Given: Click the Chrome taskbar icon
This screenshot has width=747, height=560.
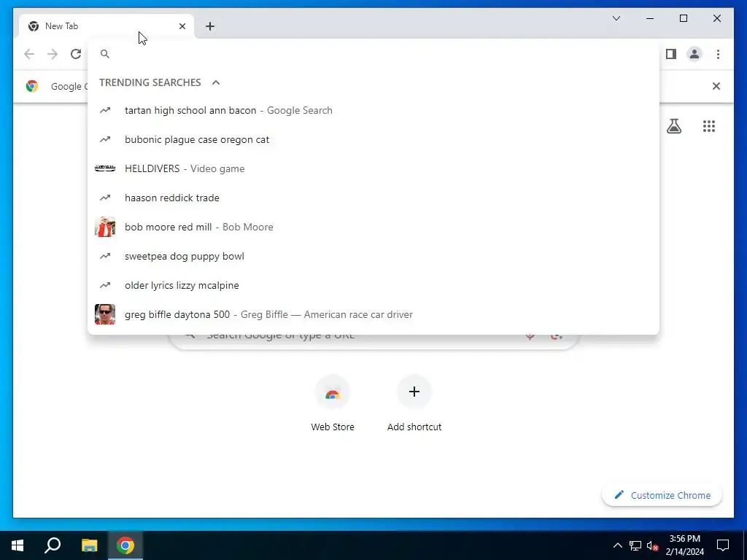Looking at the screenshot, I should coord(125,545).
